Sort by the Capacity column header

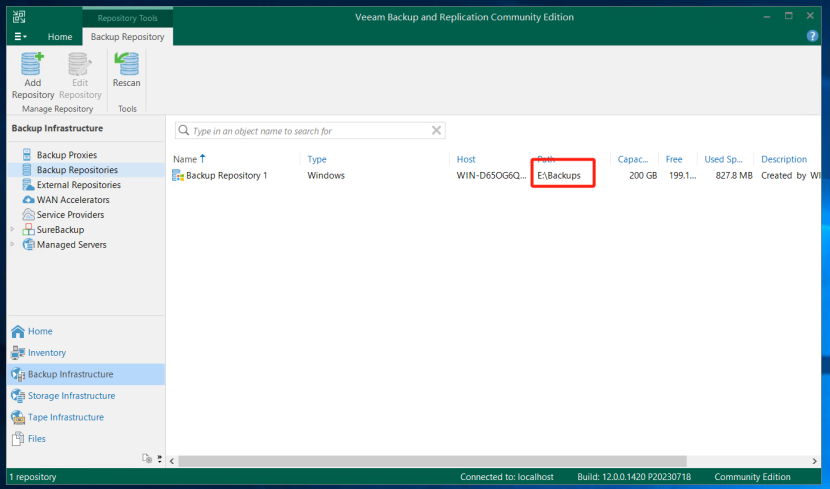tap(633, 159)
